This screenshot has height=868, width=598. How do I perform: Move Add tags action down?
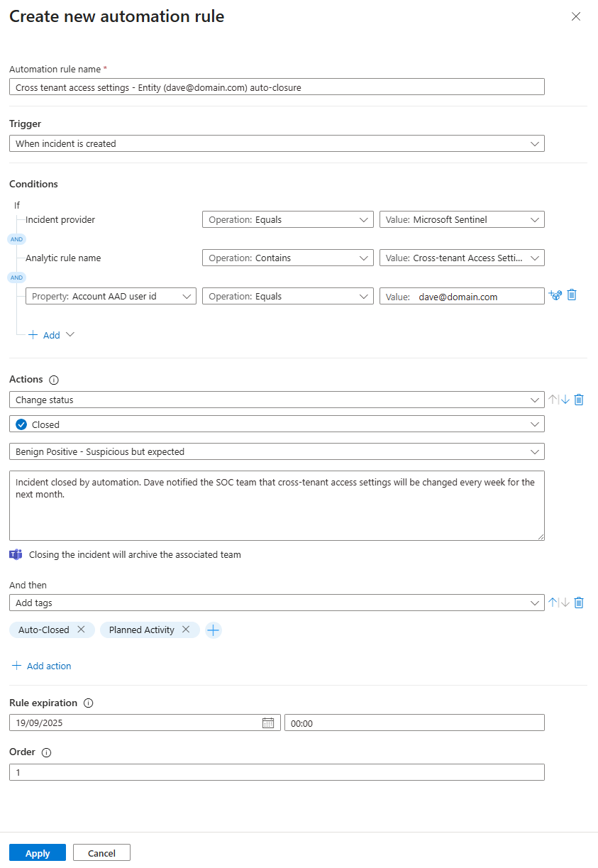[565, 603]
